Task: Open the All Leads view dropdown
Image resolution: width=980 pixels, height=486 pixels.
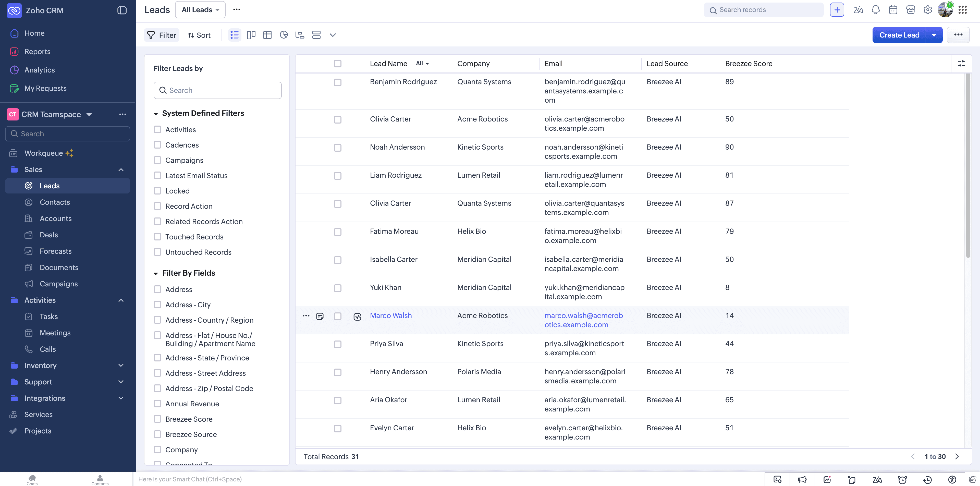Action: pos(200,10)
